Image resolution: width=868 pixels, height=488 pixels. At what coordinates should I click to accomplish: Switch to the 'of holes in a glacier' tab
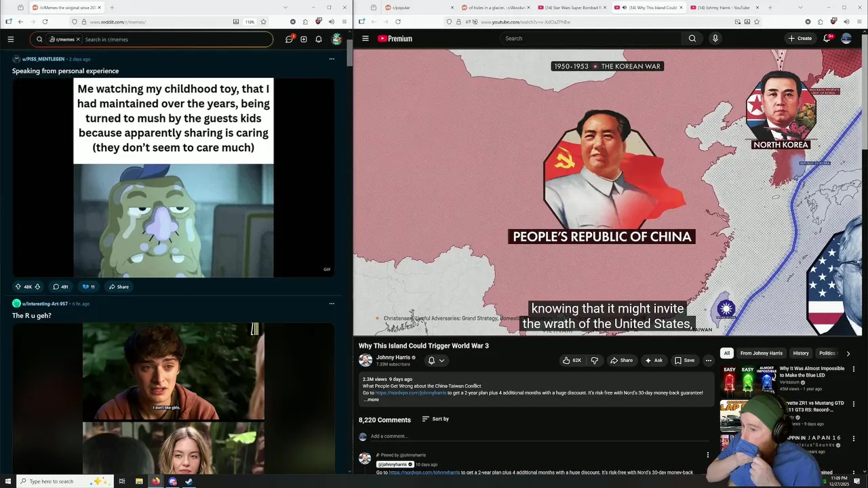point(496,7)
